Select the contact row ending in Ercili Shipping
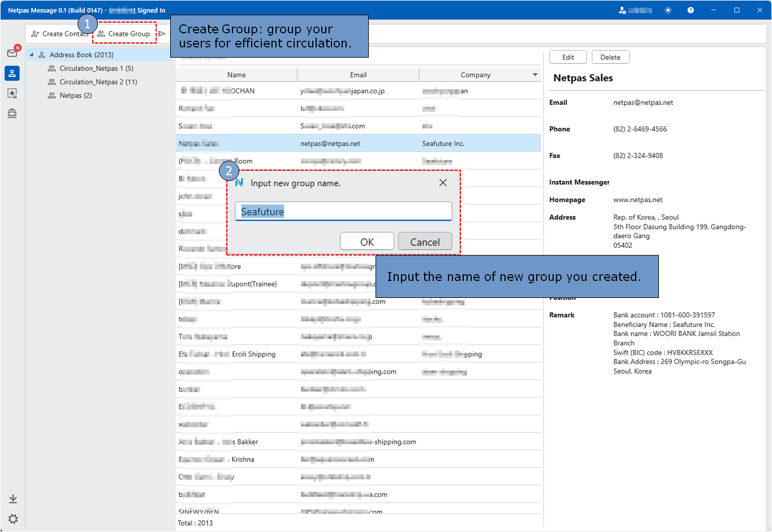 click(358, 354)
